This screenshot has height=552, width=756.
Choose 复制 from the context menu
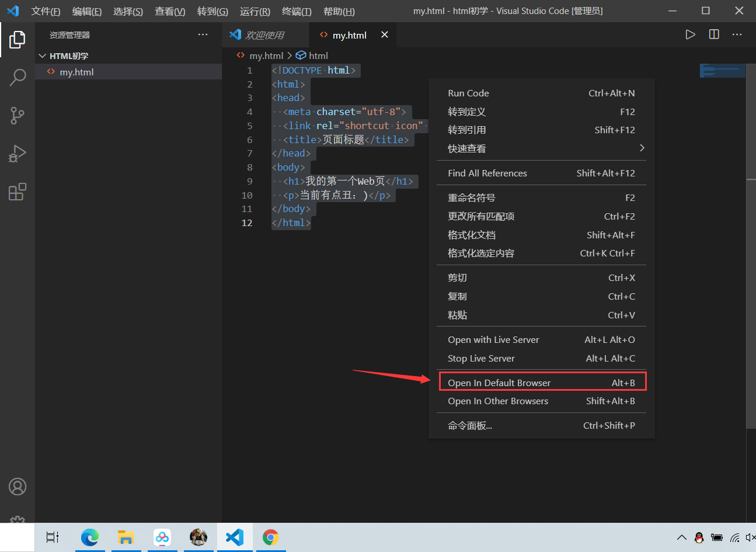click(541, 296)
